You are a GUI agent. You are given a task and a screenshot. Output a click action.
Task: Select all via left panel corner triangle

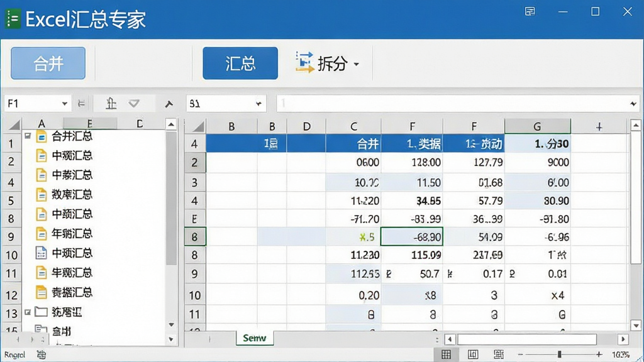pyautogui.click(x=14, y=124)
